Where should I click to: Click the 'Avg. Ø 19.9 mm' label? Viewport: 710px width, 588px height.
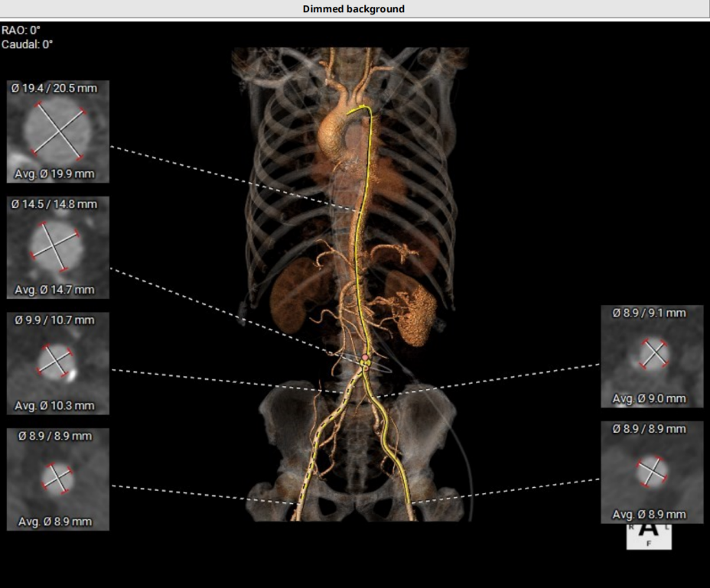pyautogui.click(x=54, y=174)
